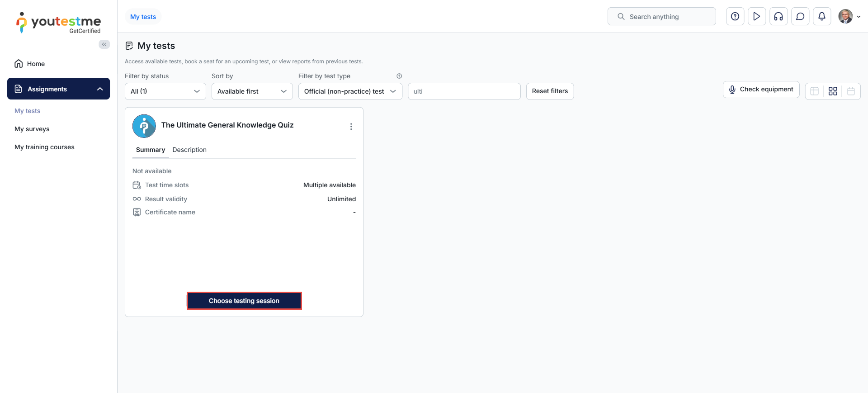This screenshot has height=393, width=868.
Task: Click the play video tutorials icon
Action: pos(757,17)
